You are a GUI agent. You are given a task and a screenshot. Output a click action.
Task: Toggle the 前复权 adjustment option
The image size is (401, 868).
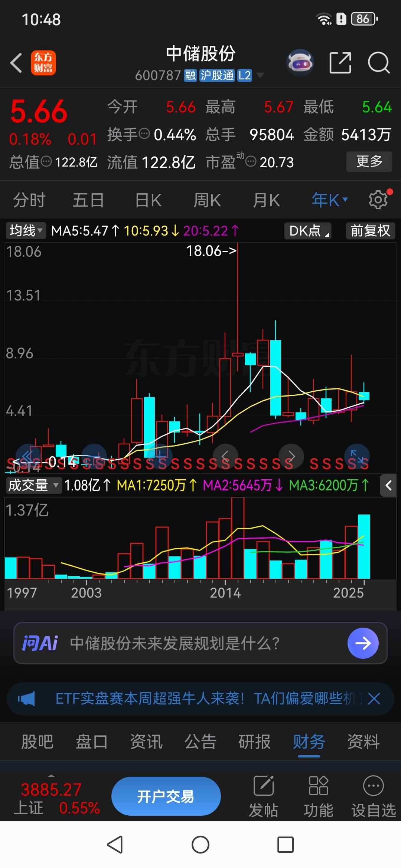point(371,231)
